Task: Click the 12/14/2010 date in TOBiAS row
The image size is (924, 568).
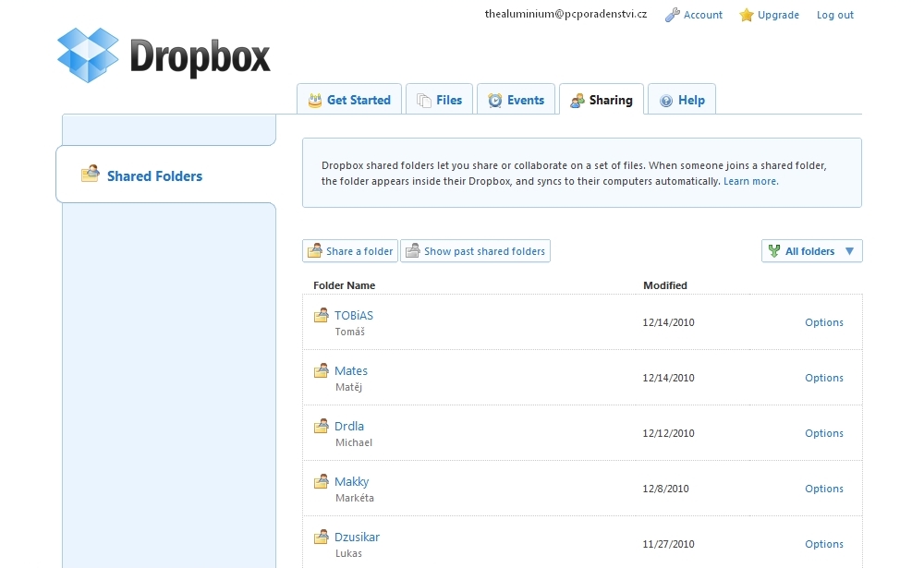Action: point(668,322)
